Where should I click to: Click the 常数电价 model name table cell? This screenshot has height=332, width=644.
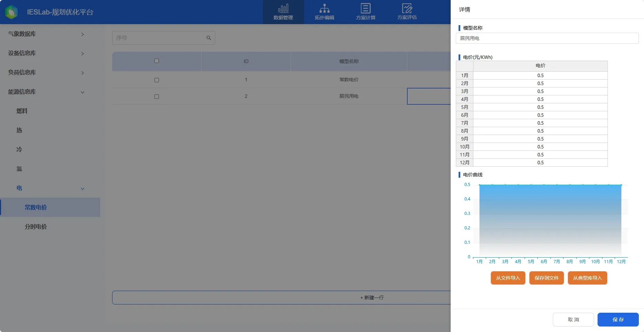click(349, 80)
